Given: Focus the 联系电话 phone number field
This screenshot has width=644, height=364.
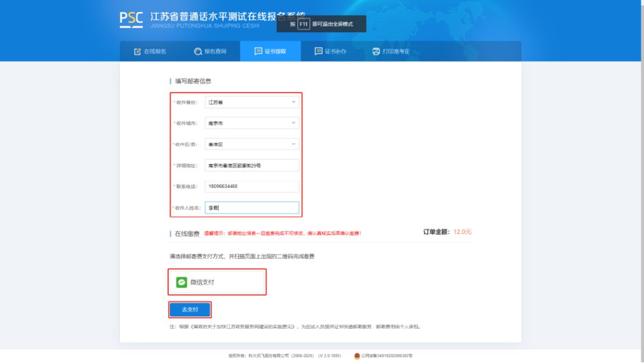Looking at the screenshot, I should pos(251,186).
